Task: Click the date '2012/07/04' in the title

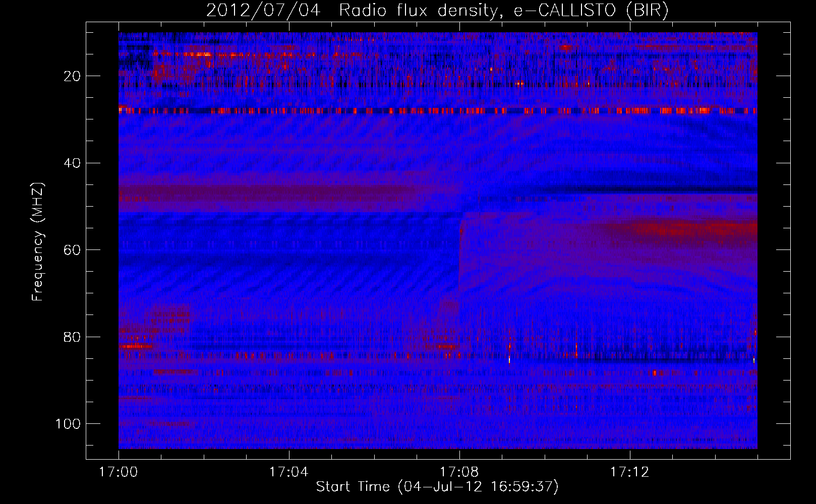Action: click(x=263, y=11)
